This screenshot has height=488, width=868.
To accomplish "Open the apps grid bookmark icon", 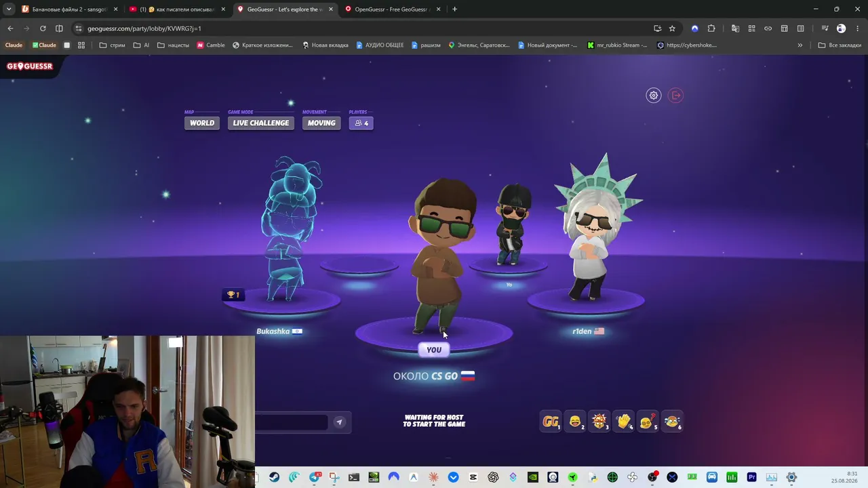I will coord(81,45).
